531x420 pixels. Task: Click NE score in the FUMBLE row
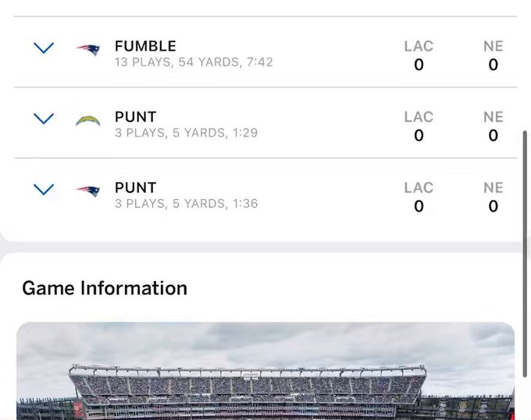click(x=494, y=64)
